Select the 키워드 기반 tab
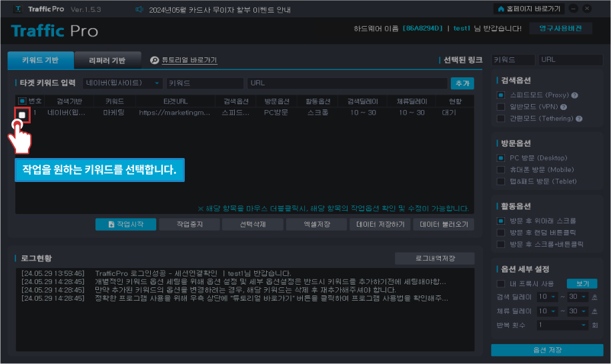 [39, 60]
